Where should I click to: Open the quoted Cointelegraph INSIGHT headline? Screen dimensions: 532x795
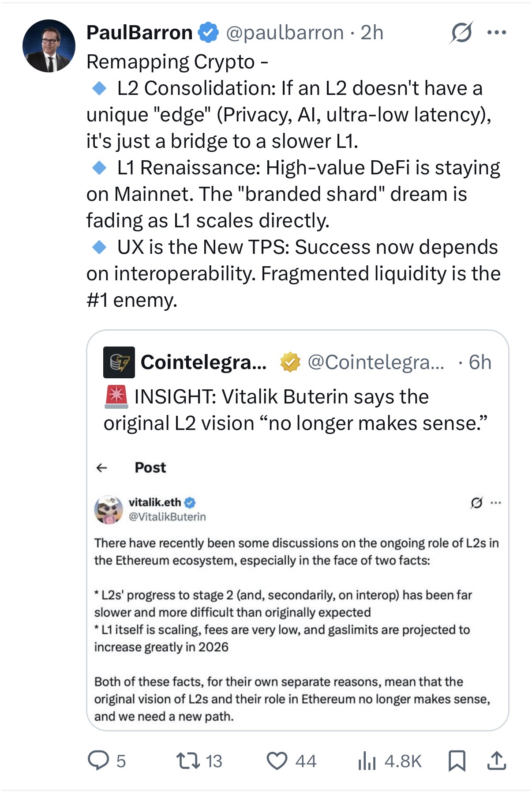click(x=296, y=410)
